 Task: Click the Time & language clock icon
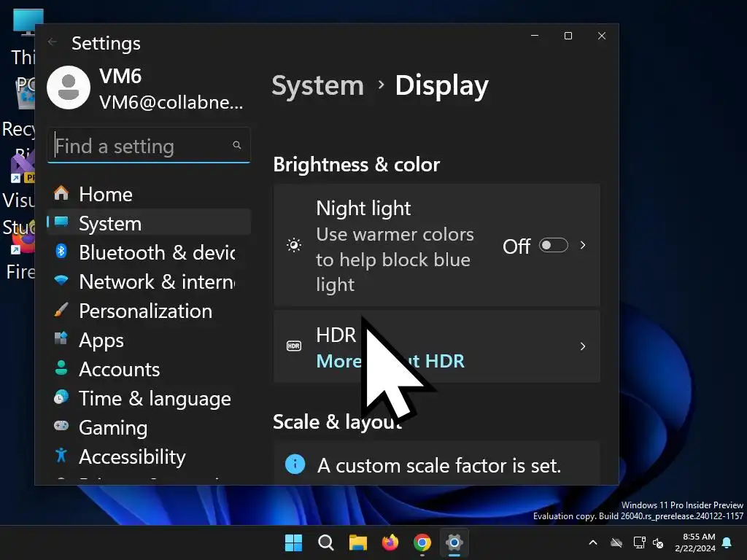61,397
